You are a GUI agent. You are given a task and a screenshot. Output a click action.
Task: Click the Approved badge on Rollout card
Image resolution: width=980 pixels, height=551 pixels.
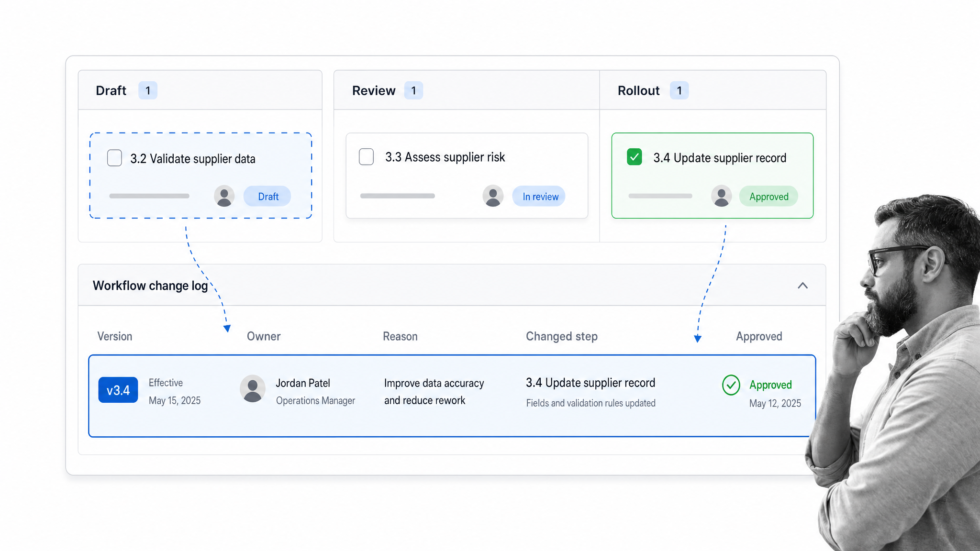click(768, 196)
